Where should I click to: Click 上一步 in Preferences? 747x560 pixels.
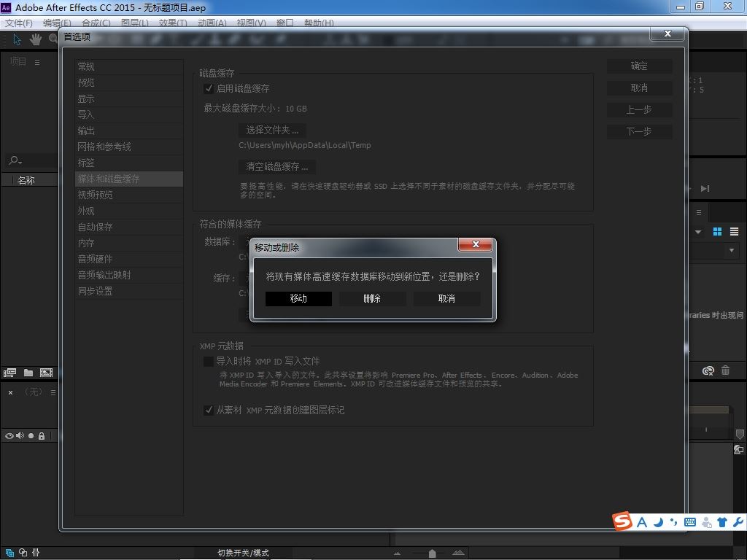point(639,110)
